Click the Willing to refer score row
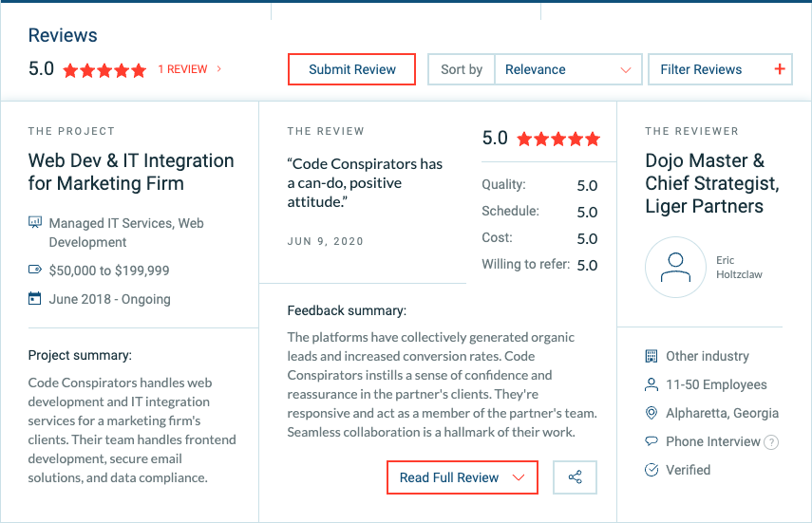Image resolution: width=812 pixels, height=523 pixels. click(x=539, y=265)
